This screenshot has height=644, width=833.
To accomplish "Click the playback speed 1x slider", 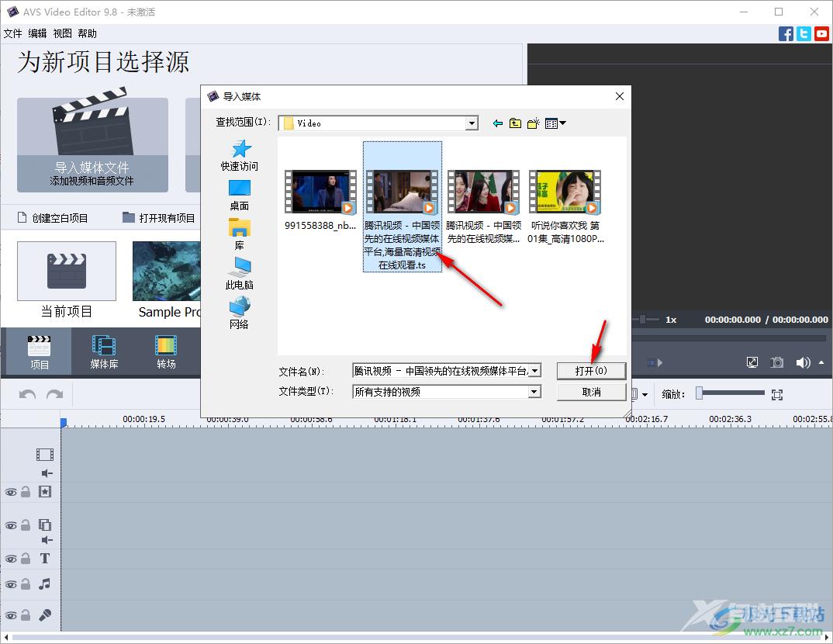I will (645, 320).
